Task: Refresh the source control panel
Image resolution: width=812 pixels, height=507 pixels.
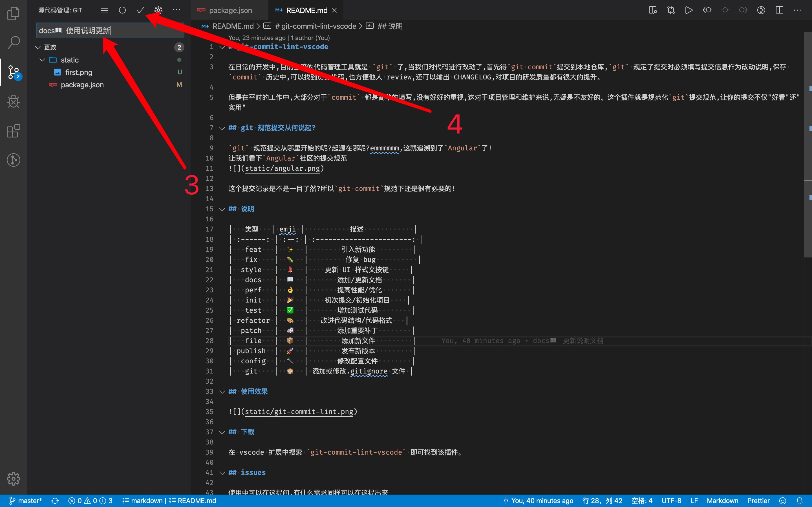Action: [122, 10]
